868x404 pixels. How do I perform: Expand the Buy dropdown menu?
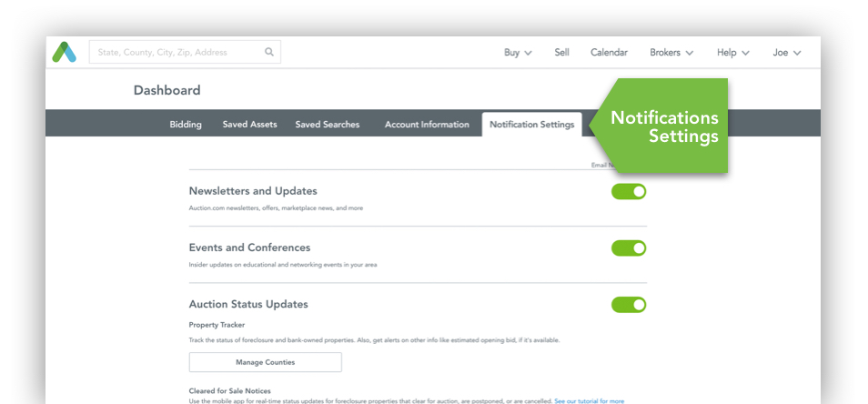click(x=518, y=53)
